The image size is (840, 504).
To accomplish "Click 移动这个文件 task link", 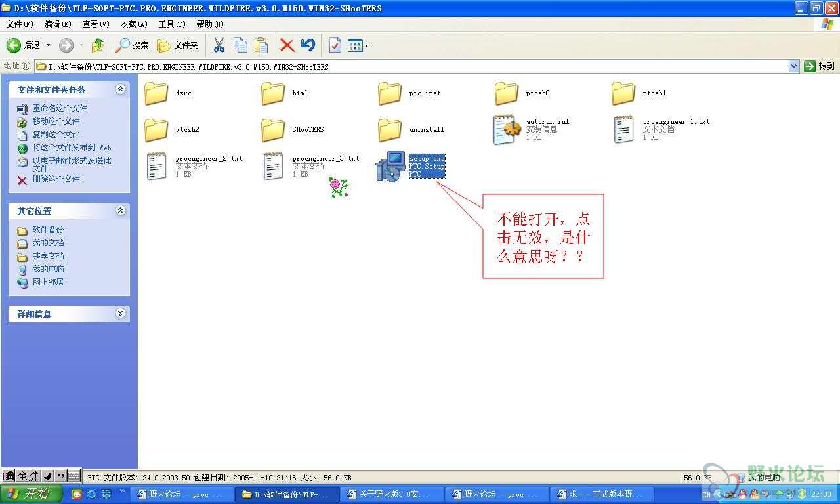I will [56, 121].
